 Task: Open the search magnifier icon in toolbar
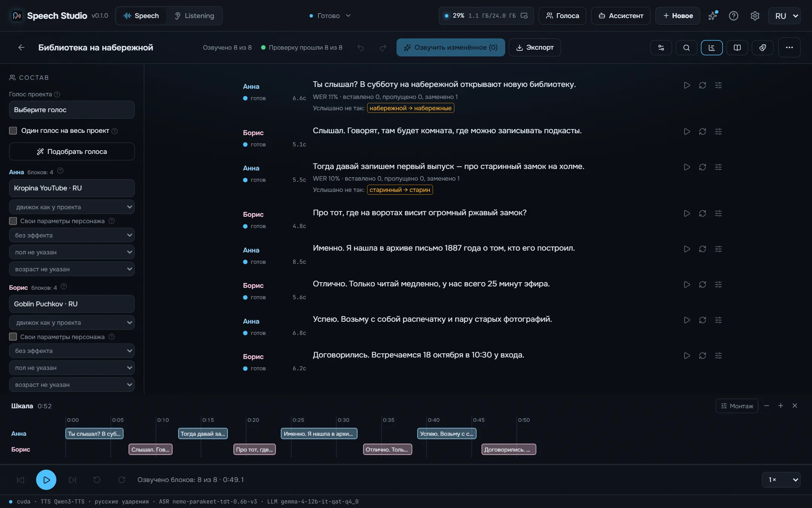(x=686, y=47)
